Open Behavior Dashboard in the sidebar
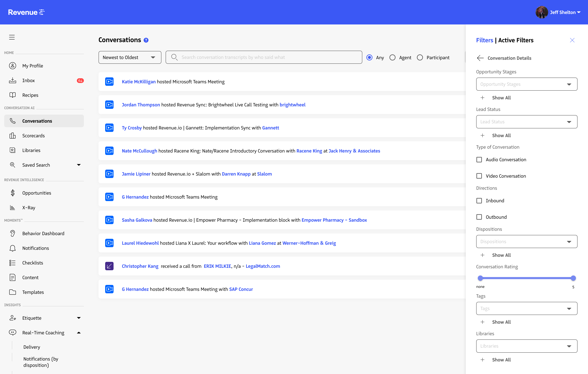The height and width of the screenshot is (374, 588). click(x=43, y=233)
